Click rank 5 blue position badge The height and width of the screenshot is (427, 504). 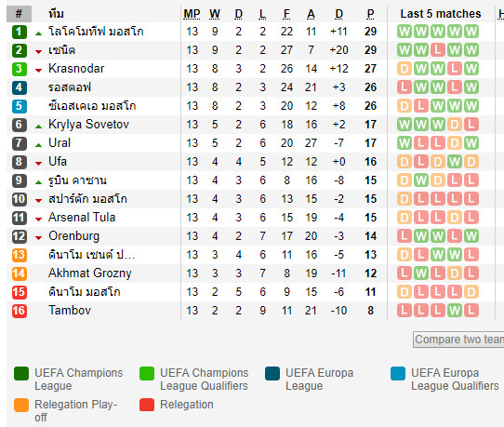pyautogui.click(x=19, y=106)
